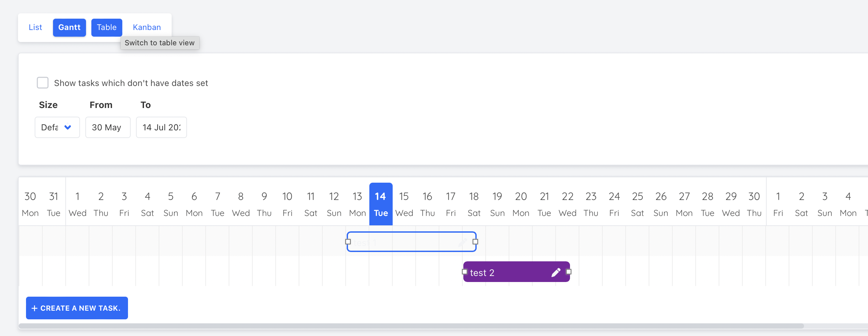Click the faded edit pencil on test 1 bar
868x336 pixels.
463,242
